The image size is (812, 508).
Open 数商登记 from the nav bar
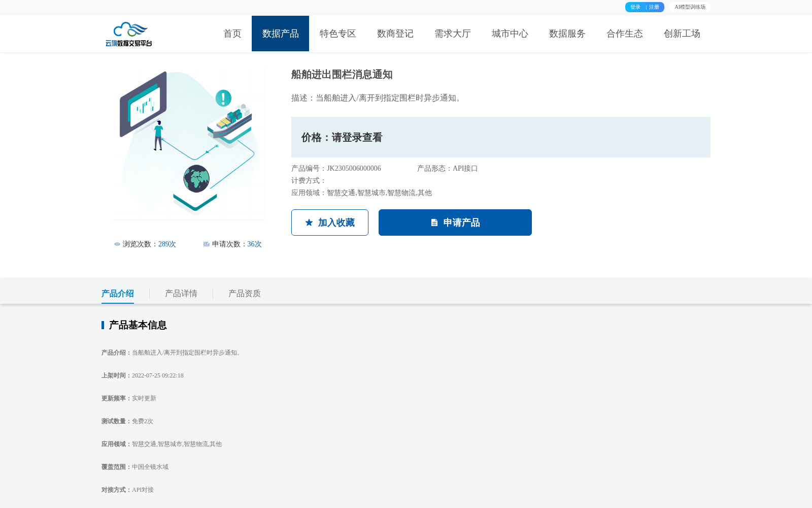[x=395, y=34]
